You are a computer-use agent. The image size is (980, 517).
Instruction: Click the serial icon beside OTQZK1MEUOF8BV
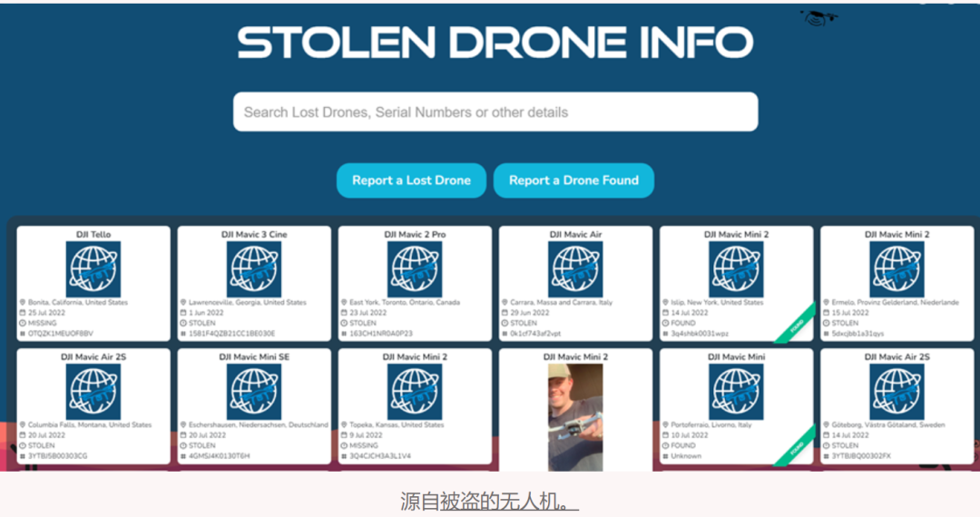pos(23,334)
